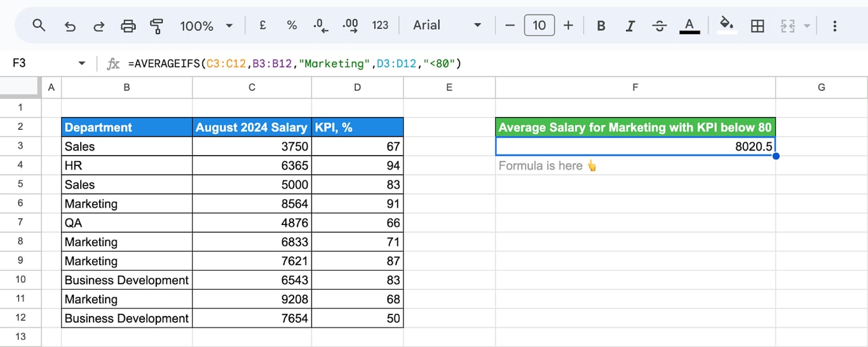Select the green Average Salary for Marketing header
The image size is (868, 347).
click(x=635, y=127)
